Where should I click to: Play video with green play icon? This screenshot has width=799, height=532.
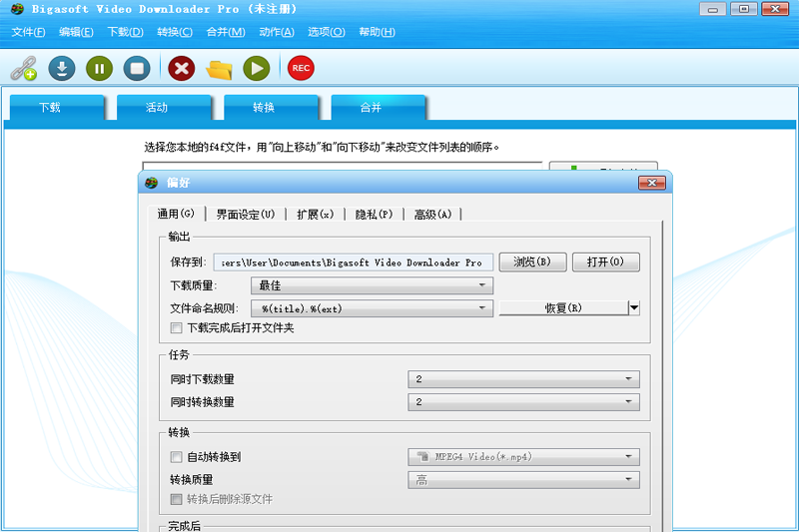click(x=257, y=68)
